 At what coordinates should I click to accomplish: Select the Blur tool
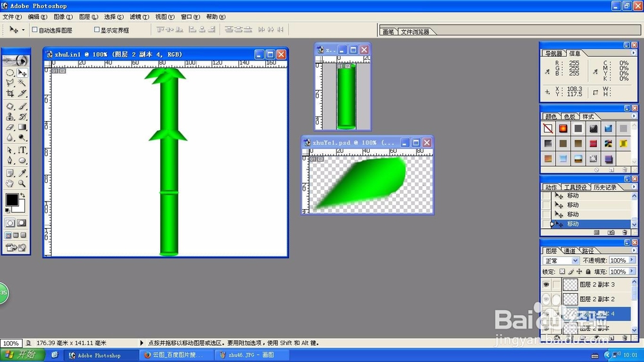coord(10,137)
